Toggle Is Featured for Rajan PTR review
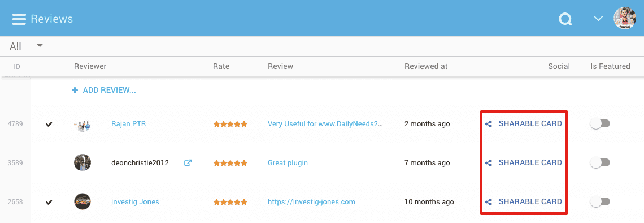Screen dimensions: 644x223 click(x=600, y=123)
